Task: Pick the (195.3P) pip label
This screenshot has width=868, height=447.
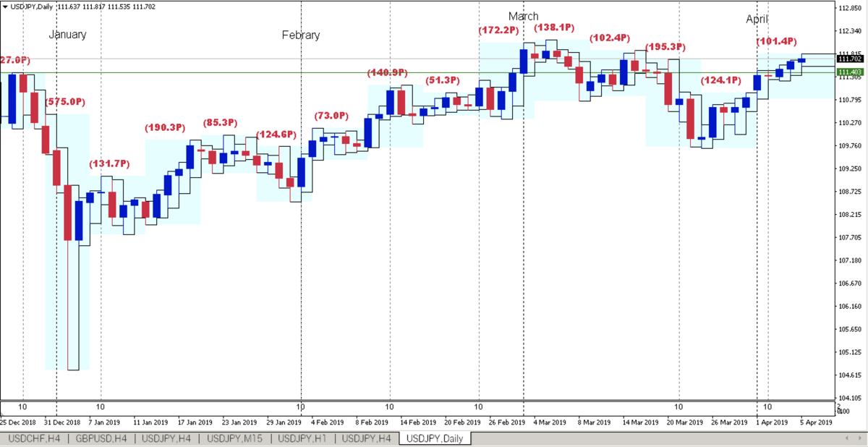Action: (x=665, y=47)
